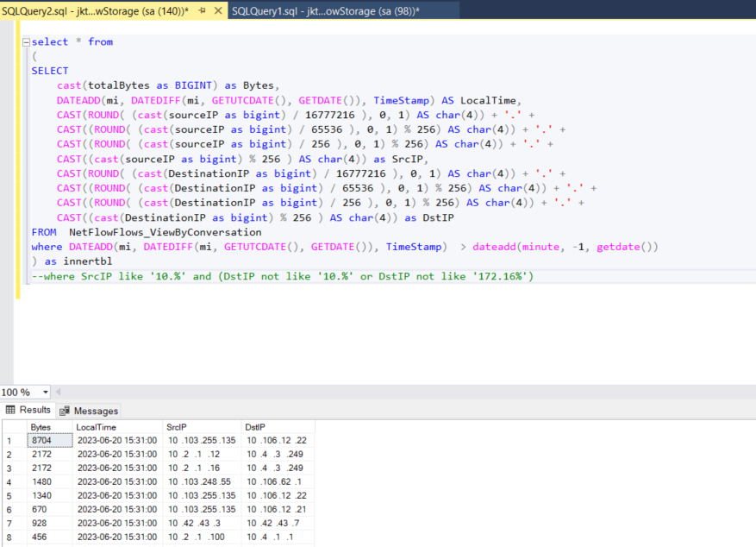Click the 'as SrcIP,' alias in the editor

(x=401, y=159)
